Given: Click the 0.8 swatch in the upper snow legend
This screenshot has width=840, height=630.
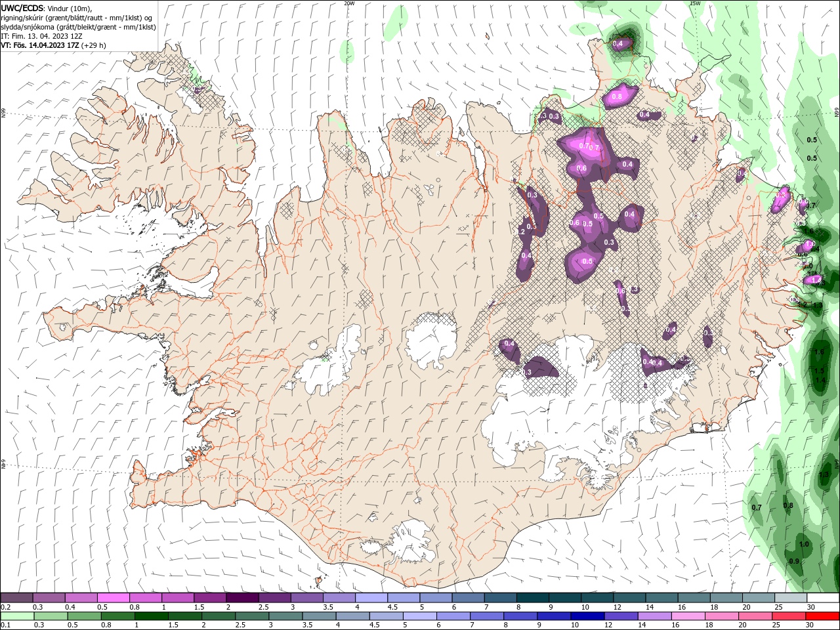Looking at the screenshot, I should [x=145, y=598].
